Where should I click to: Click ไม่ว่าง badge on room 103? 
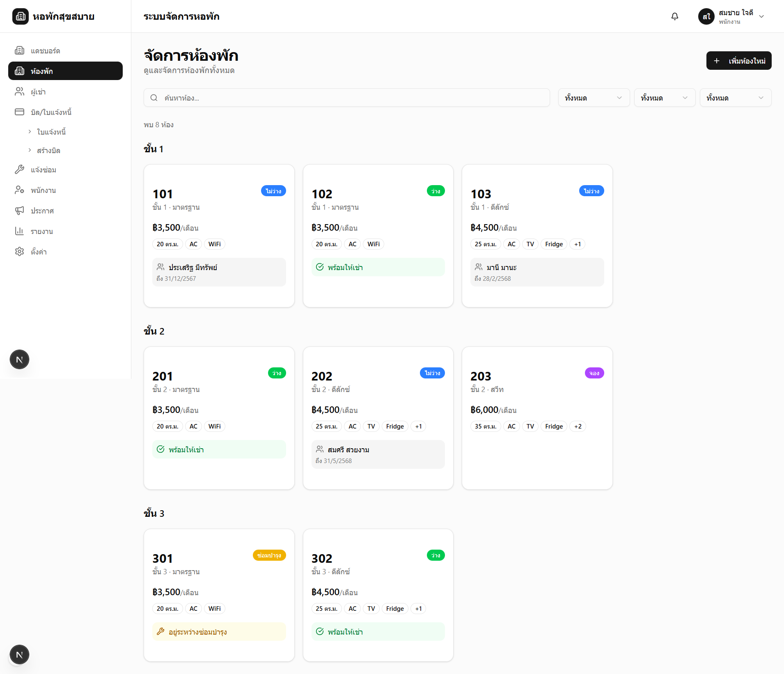tap(591, 191)
